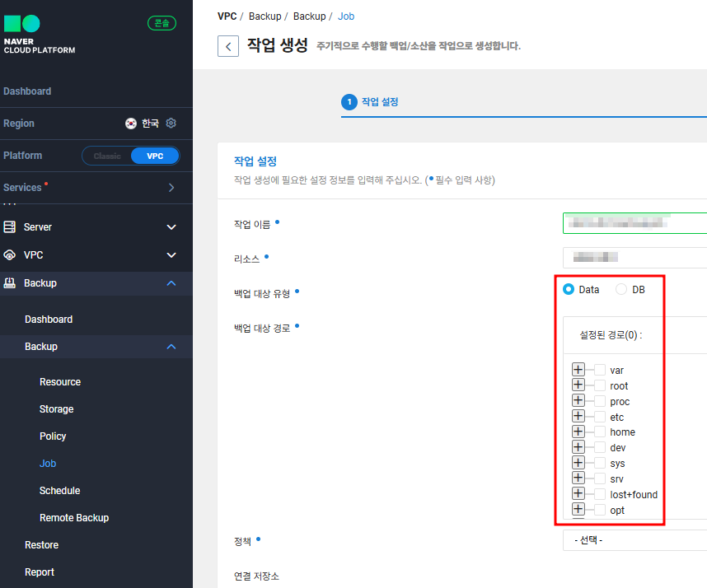Screen dimensions: 707x588
Task: Collapse the Backup submenu chevron
Action: tap(171, 347)
